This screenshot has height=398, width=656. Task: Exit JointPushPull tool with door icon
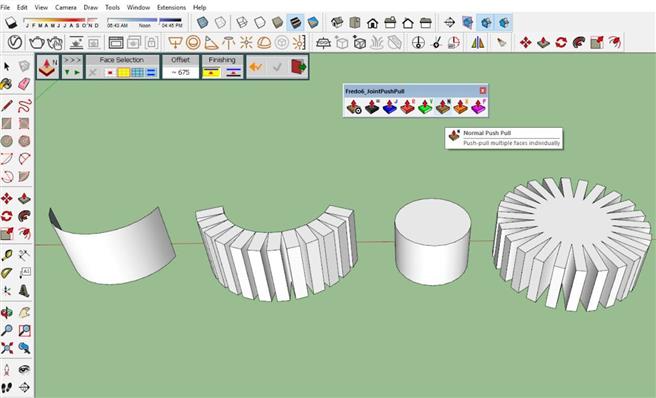pos(299,67)
